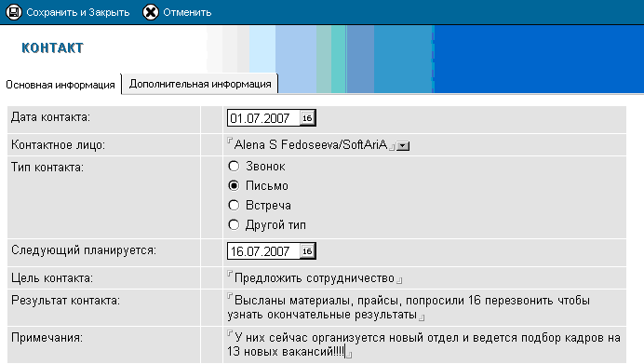
Task: Click the Результат контакта label
Action: [65, 301]
